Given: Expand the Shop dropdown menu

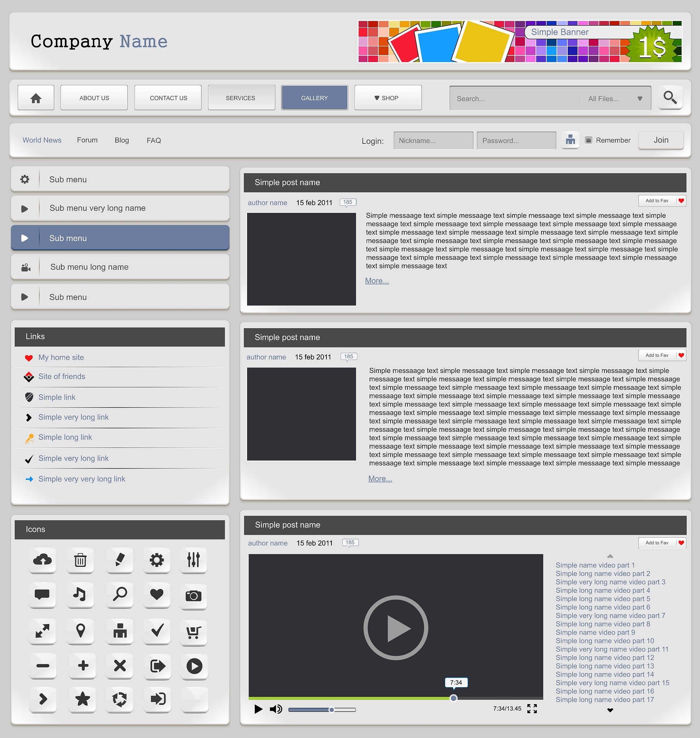Looking at the screenshot, I should [388, 98].
